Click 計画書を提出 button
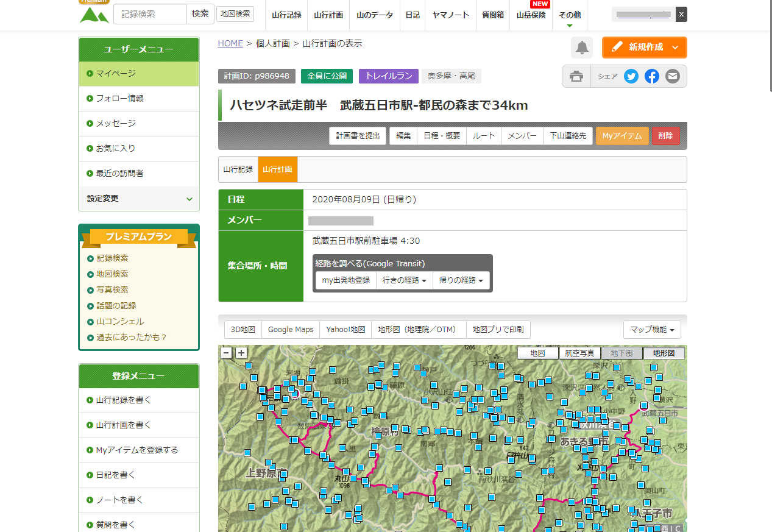The width and height of the screenshot is (772, 532). 358,136
